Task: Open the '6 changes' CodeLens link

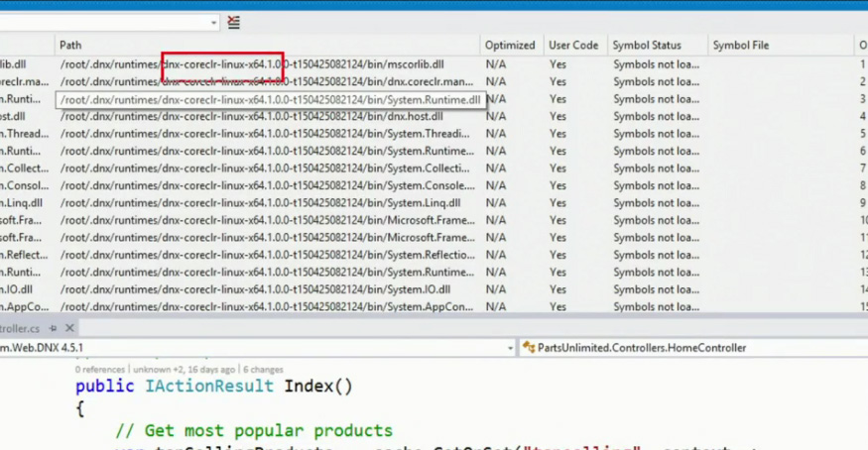Action: tap(263, 370)
